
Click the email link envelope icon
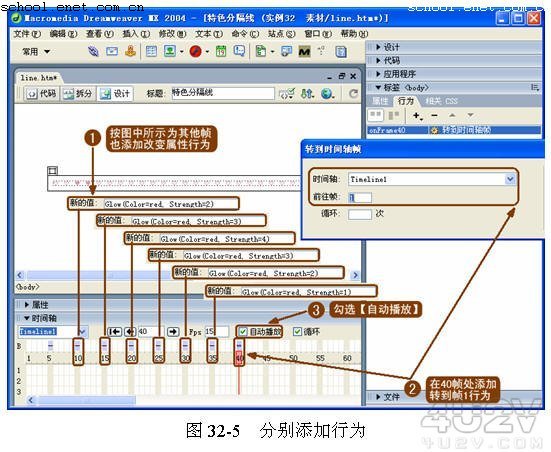[x=112, y=51]
